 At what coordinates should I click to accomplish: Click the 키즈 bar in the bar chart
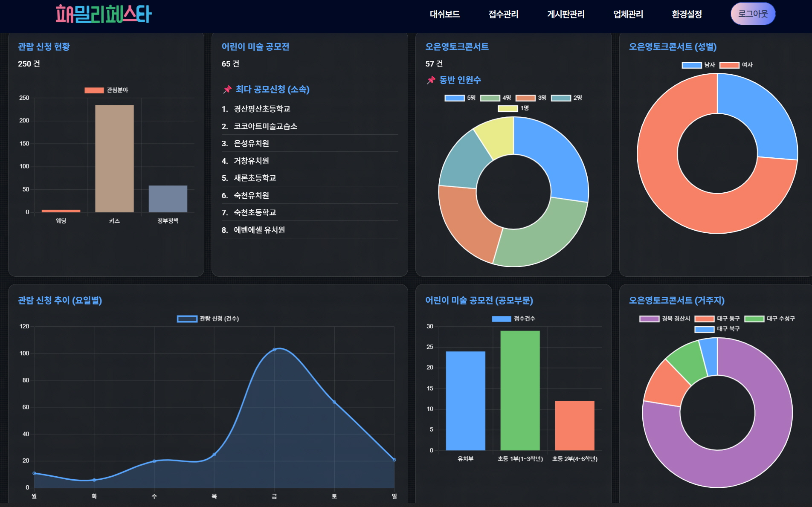click(114, 159)
